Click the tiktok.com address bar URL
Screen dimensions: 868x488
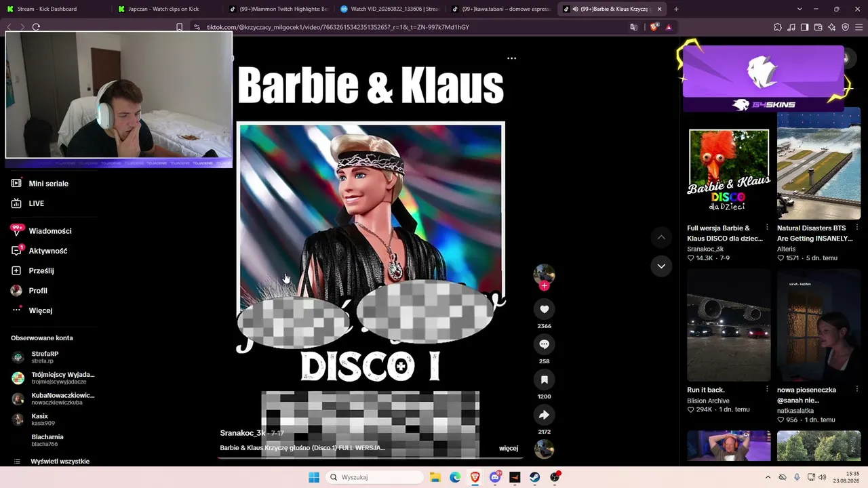(338, 27)
